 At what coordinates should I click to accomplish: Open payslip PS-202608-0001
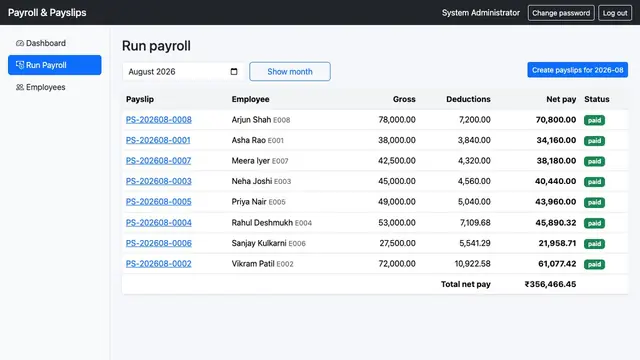[x=158, y=140]
